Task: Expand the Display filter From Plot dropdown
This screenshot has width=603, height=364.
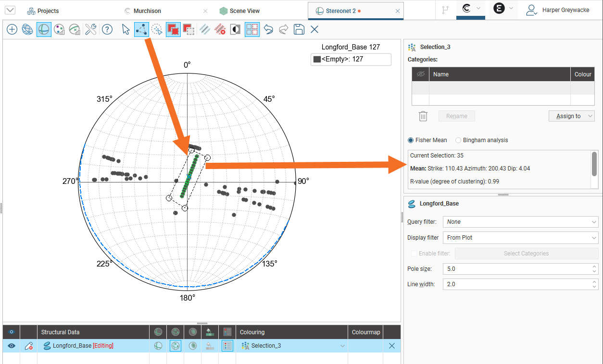Action: click(521, 238)
